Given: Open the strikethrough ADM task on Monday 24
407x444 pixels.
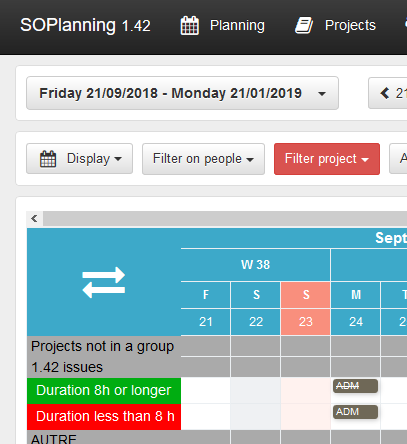Looking at the screenshot, I should pyautogui.click(x=355, y=386).
